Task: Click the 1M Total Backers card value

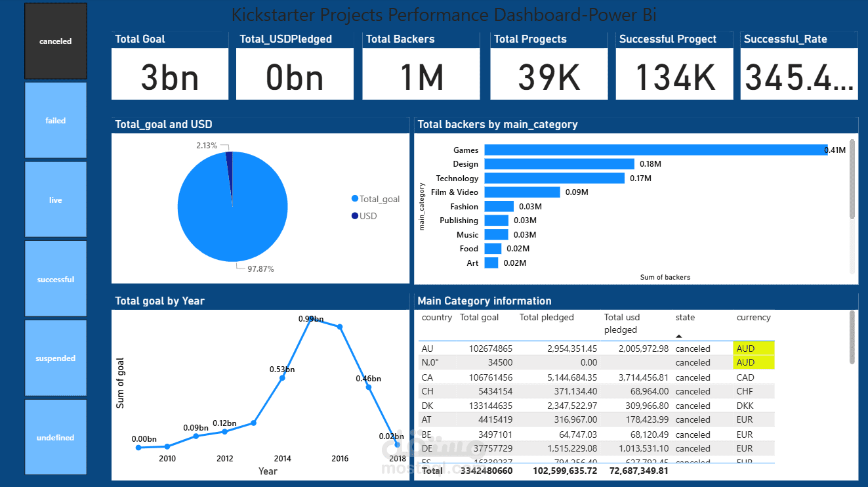Action: 422,77
